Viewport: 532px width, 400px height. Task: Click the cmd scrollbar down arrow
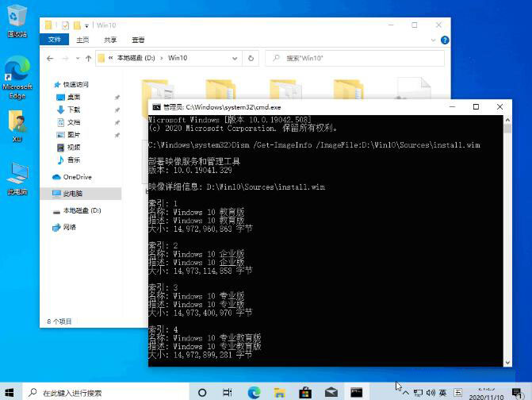(507, 363)
